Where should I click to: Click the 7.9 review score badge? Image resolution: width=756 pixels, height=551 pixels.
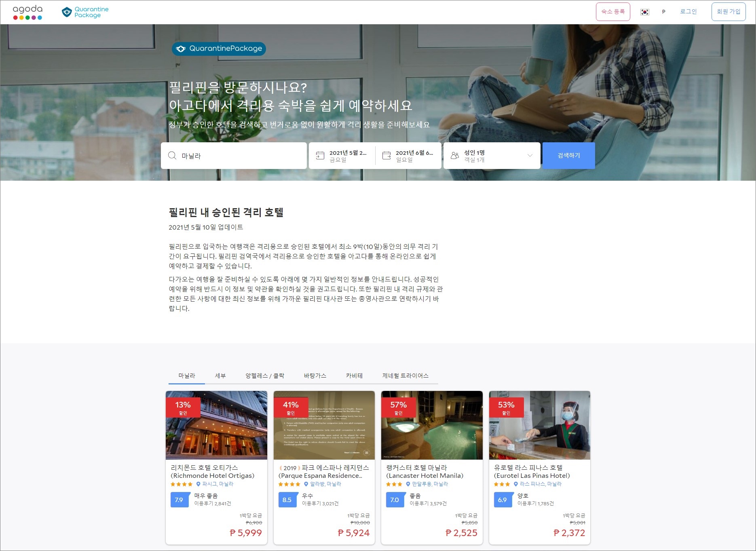click(x=179, y=500)
